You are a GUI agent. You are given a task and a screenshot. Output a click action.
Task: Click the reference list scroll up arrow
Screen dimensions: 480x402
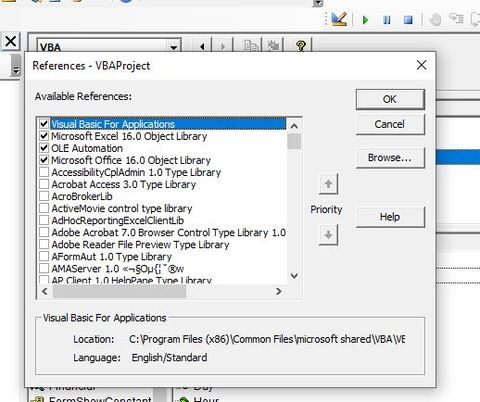(x=294, y=126)
